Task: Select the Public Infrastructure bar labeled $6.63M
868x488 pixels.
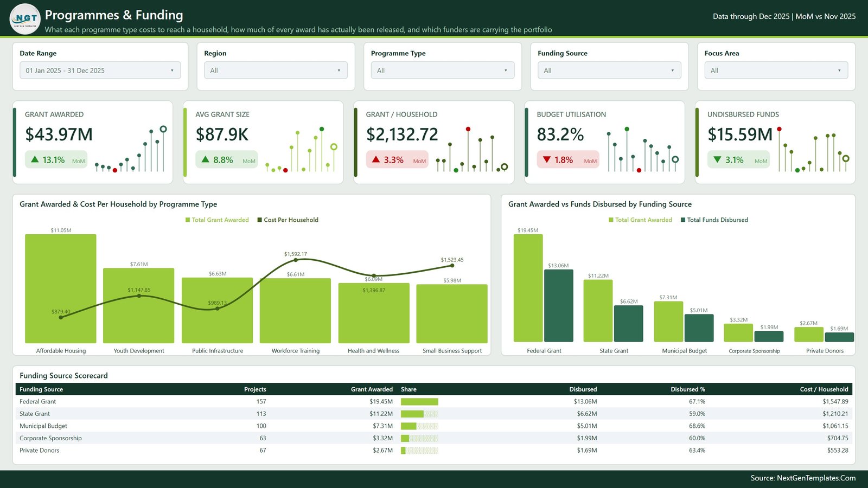Action: click(x=217, y=310)
